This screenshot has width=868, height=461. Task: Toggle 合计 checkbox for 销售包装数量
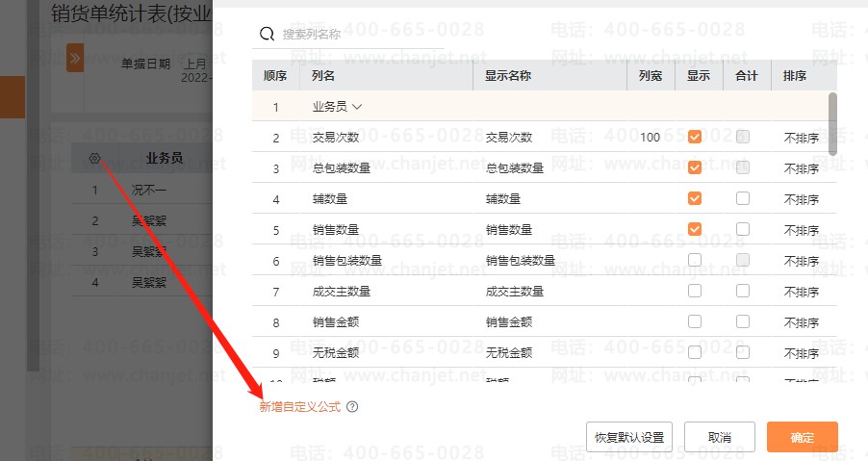pyautogui.click(x=743, y=260)
